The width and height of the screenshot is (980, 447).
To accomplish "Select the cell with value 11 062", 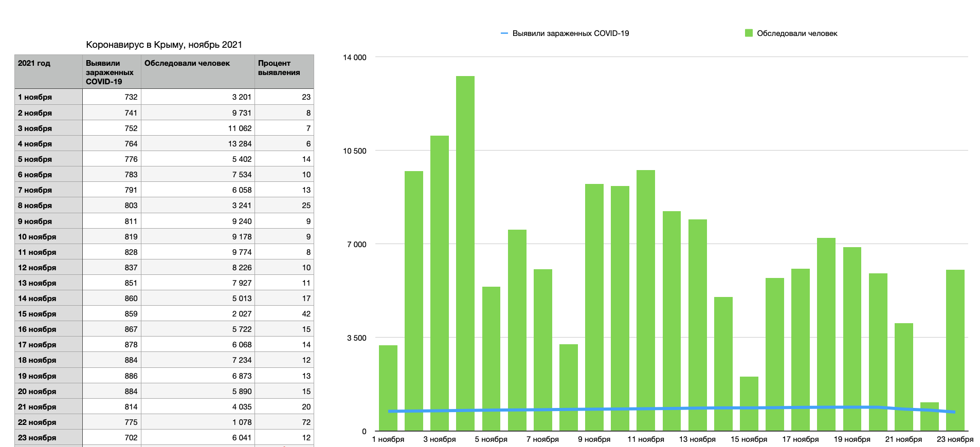I will click(198, 128).
